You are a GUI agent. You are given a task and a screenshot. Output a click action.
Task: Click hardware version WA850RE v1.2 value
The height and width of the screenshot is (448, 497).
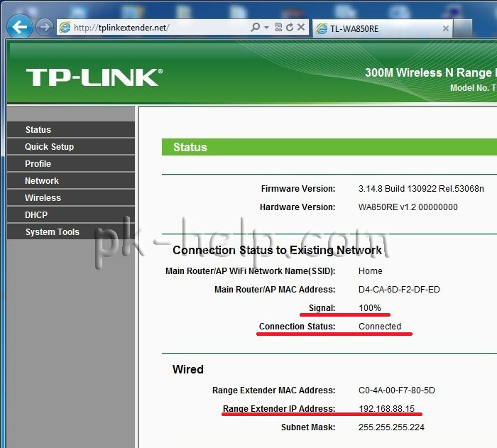408,207
